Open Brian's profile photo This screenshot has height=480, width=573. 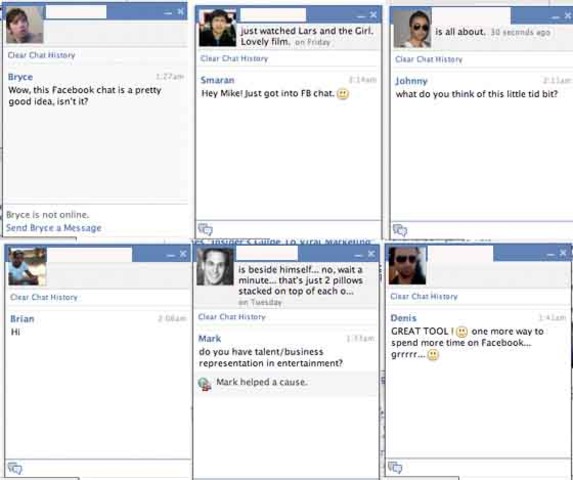(27, 267)
